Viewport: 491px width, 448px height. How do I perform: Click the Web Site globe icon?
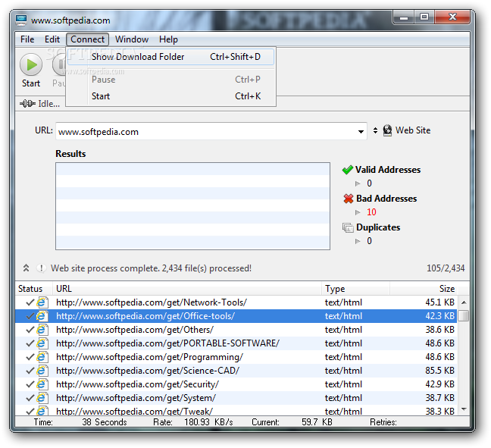pos(387,130)
